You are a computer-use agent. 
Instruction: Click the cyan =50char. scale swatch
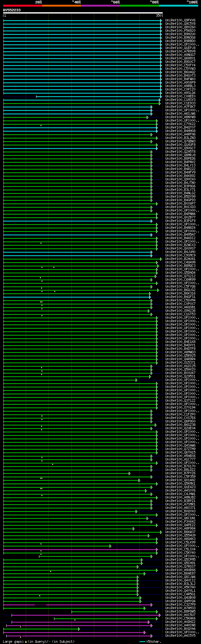(x=143, y=641)
